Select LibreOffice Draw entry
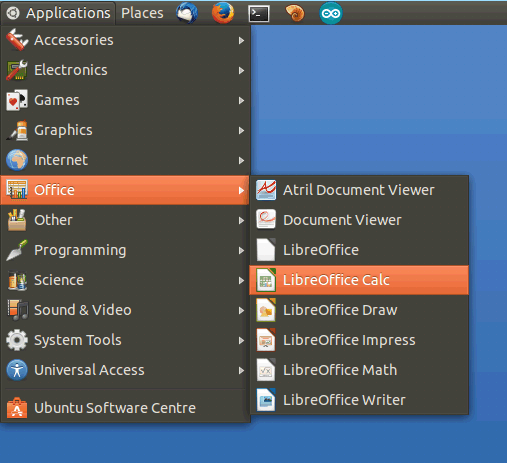 coord(359,310)
